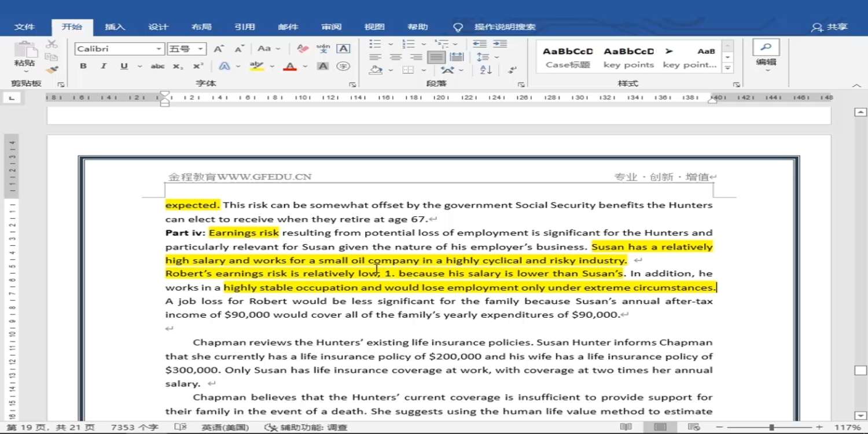Click the 操作说明搜索 search field
Image resolution: width=868 pixels, height=434 pixels.
[x=505, y=27]
